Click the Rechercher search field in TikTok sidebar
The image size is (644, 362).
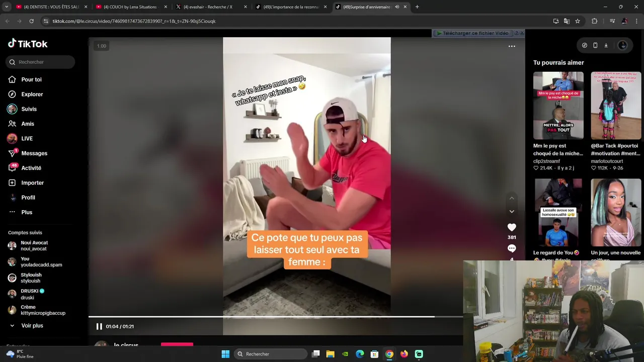(40, 62)
